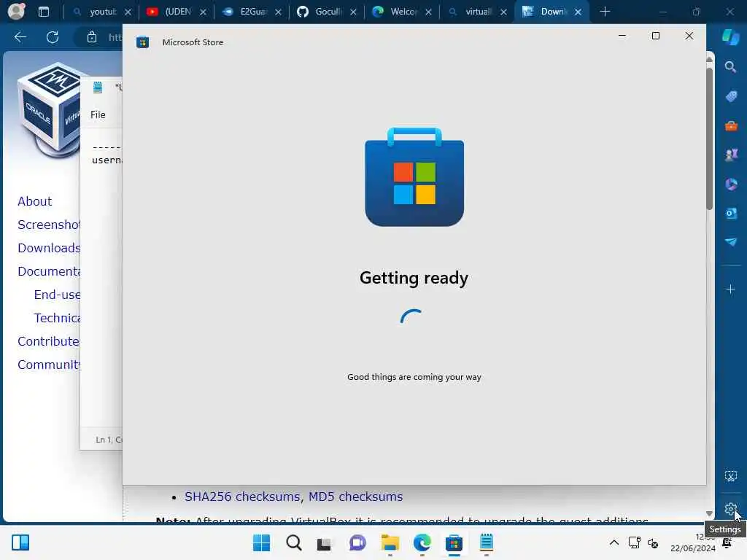747x560 pixels.
Task: Open Games icon in Edge sidebar
Action: point(731,155)
